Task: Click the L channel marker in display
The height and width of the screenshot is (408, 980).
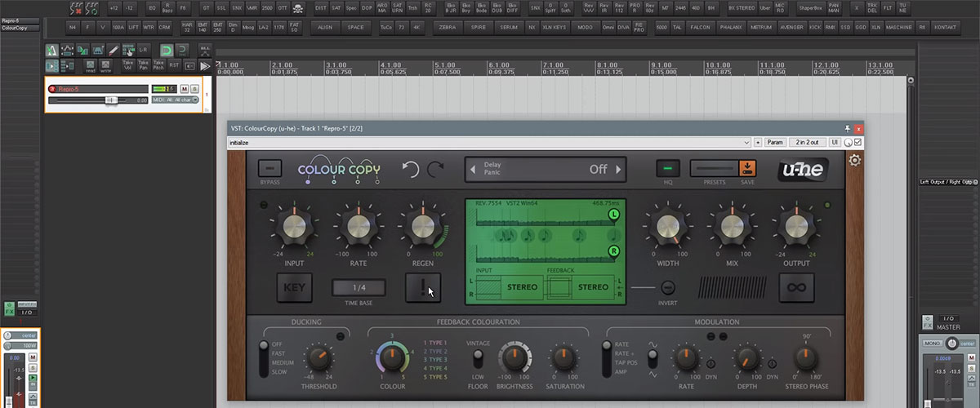Action: 613,215
